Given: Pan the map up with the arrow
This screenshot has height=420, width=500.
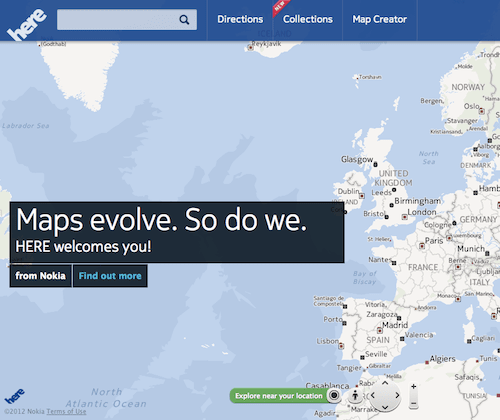Looking at the screenshot, I should coord(385,383).
